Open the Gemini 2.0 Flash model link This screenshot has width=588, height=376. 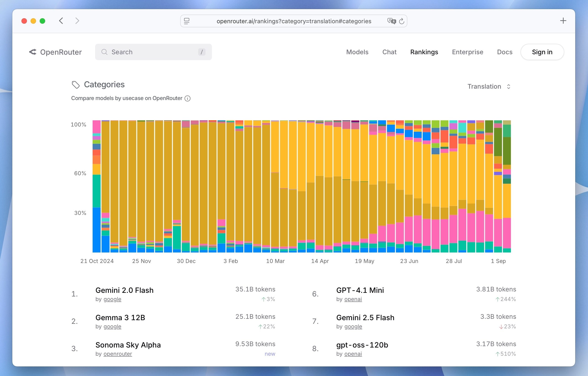pyautogui.click(x=124, y=290)
